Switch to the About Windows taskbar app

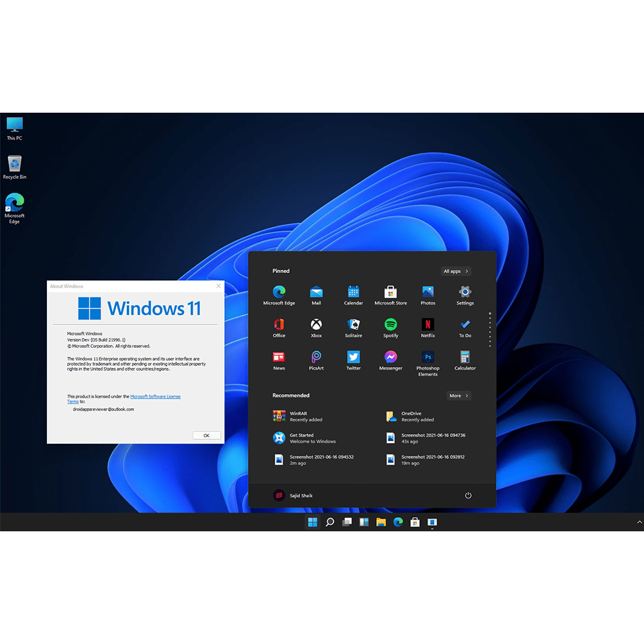tap(432, 522)
